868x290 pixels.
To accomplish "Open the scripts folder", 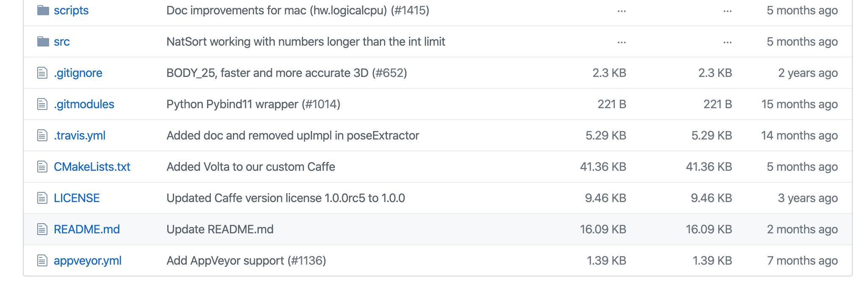I will pos(71,10).
